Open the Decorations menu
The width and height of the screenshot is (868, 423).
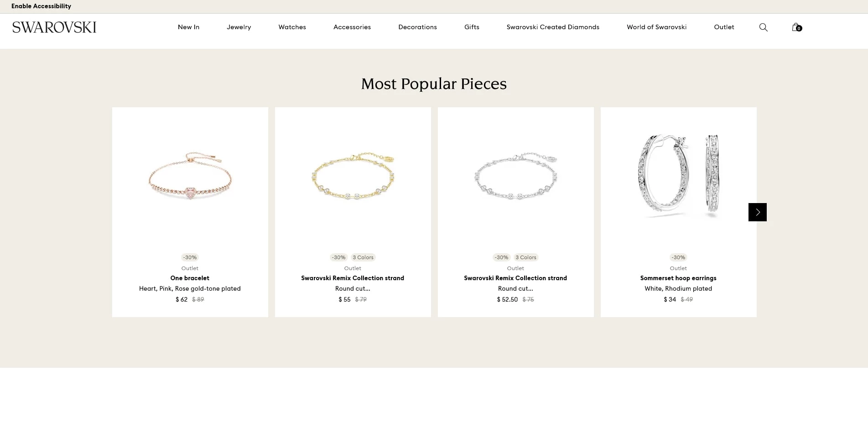pyautogui.click(x=417, y=27)
